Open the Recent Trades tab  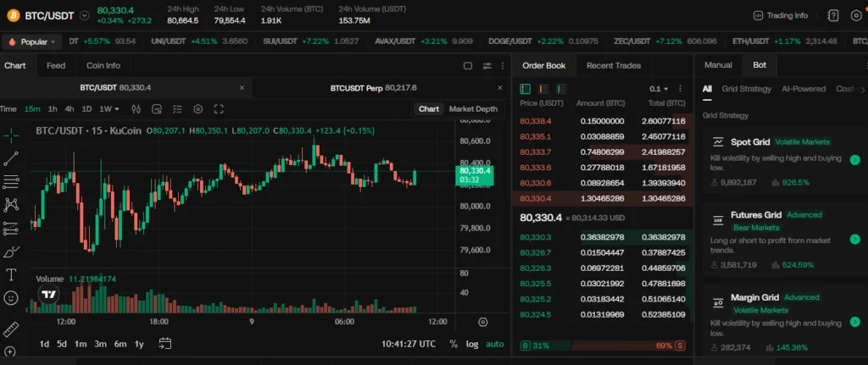tap(614, 65)
